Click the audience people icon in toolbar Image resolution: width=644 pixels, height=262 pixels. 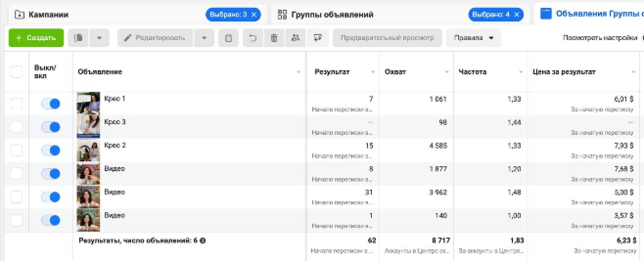pos(295,38)
